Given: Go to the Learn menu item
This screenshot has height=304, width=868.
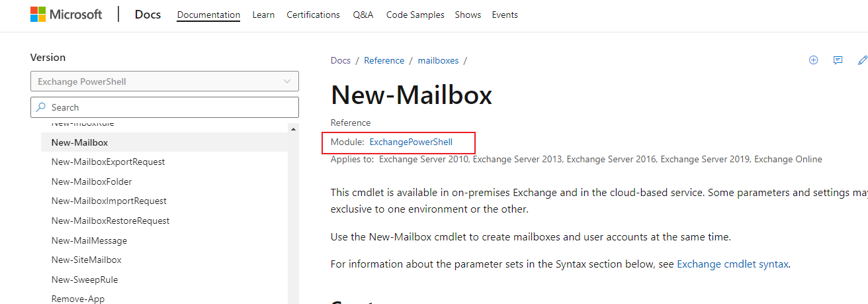Looking at the screenshot, I should click(x=263, y=15).
